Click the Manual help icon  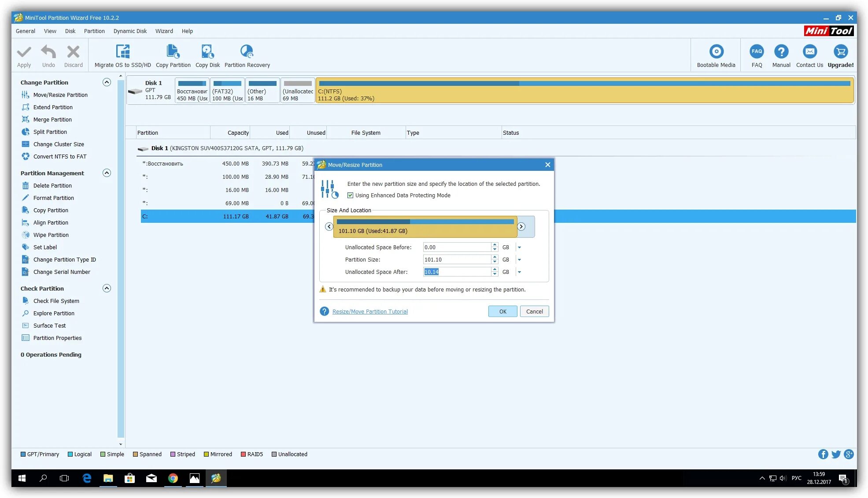point(781,52)
